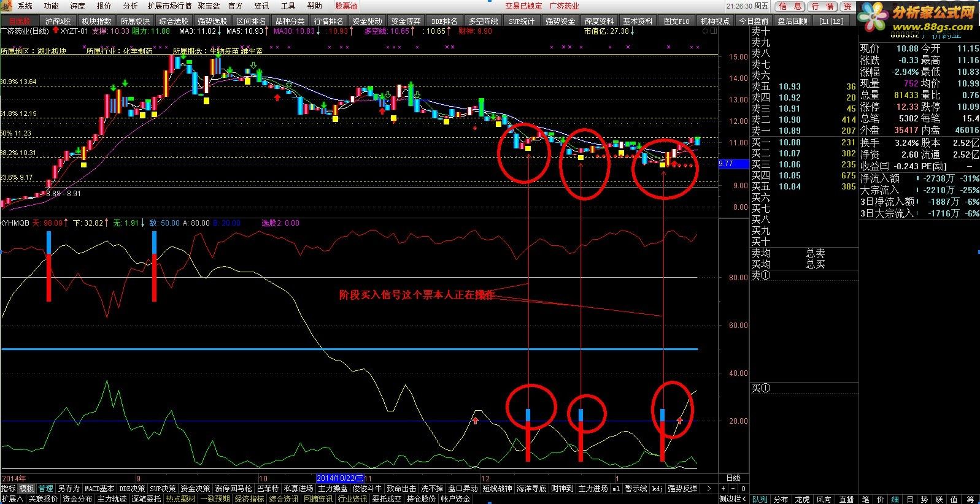Open 机构视点 toolbar item

coord(715,21)
